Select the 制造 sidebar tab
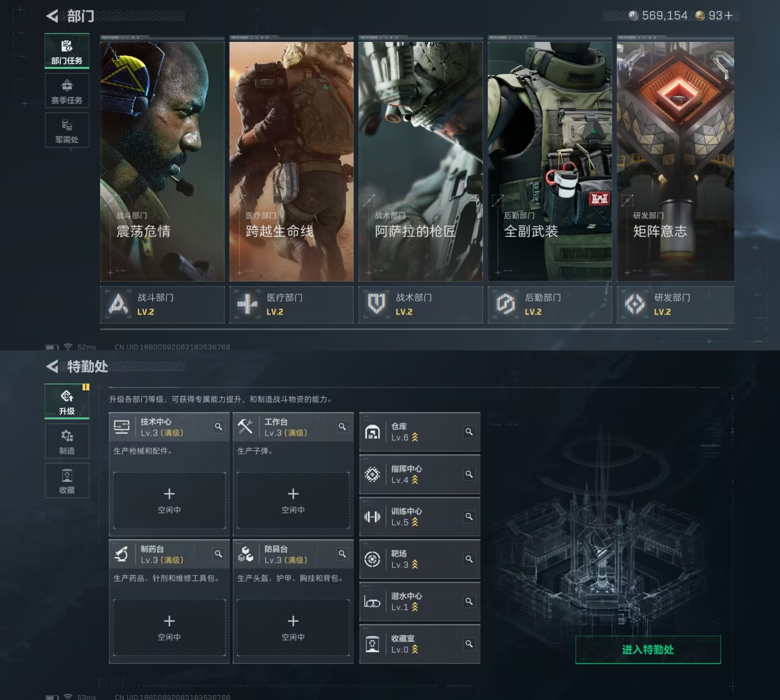 point(67,441)
